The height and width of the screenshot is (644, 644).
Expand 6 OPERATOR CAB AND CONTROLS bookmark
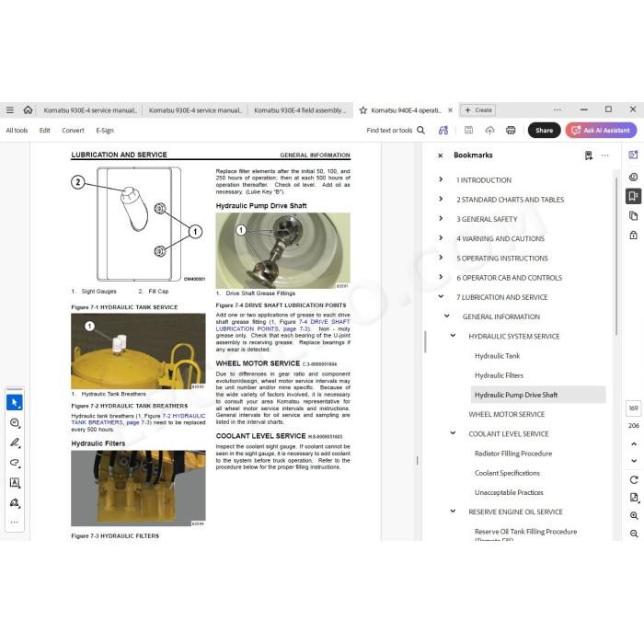point(441,277)
